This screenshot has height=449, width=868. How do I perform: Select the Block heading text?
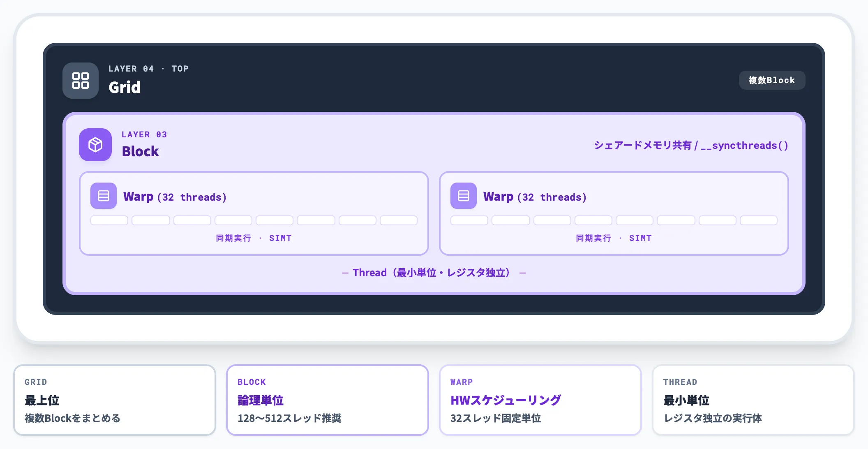140,151
